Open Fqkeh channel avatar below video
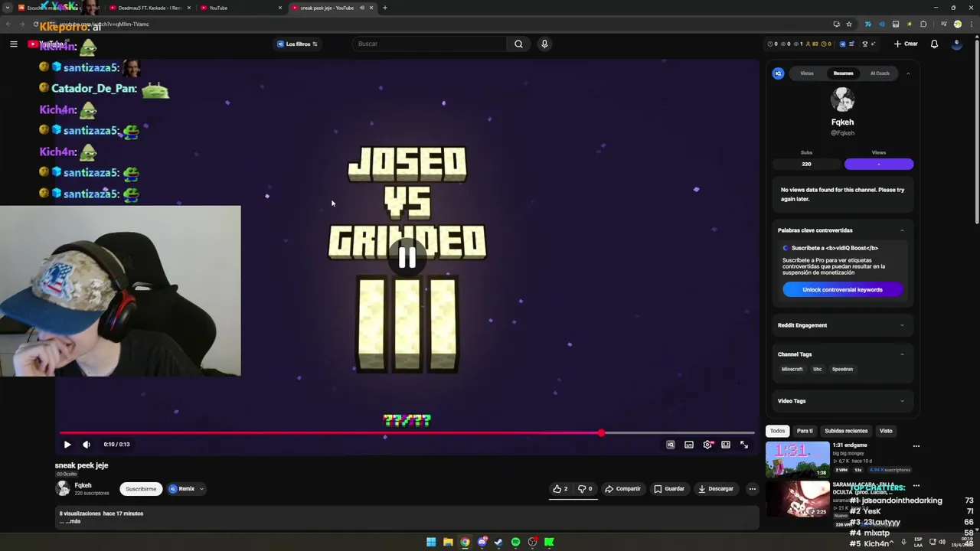Screen dimensions: 980x551 (x=62, y=488)
